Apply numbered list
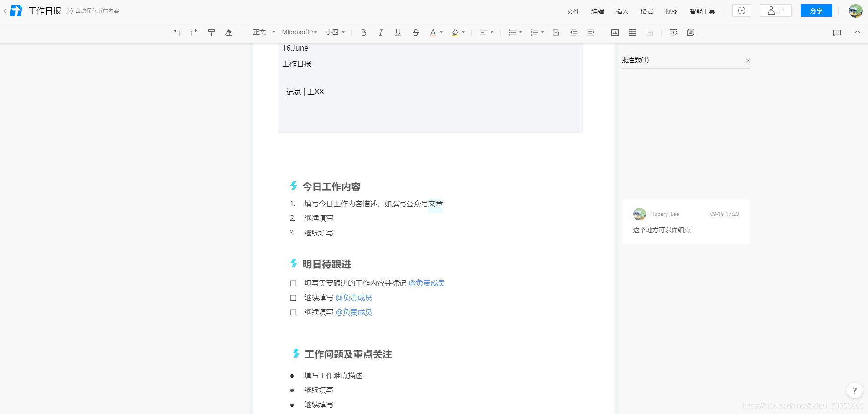 534,32
